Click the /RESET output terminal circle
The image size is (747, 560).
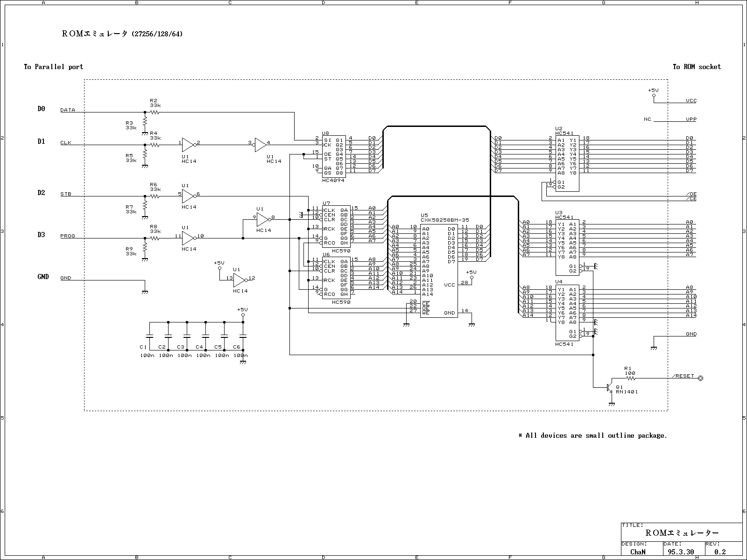tap(700, 378)
